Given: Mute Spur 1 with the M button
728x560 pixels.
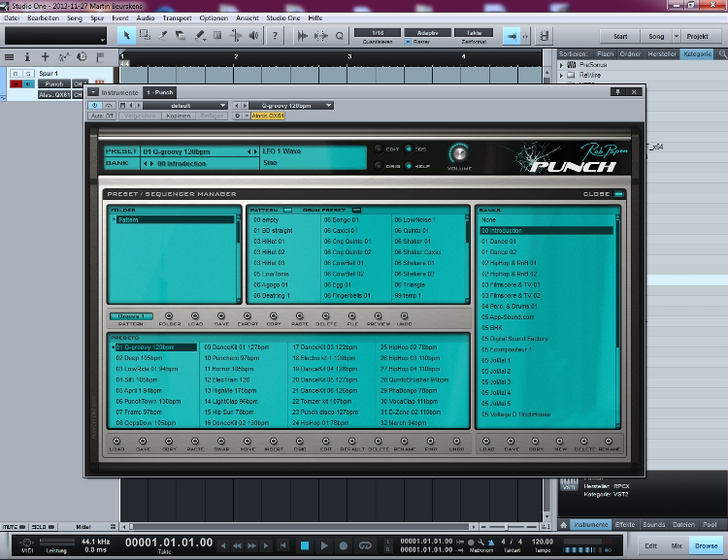Looking at the screenshot, I should tap(16, 74).
